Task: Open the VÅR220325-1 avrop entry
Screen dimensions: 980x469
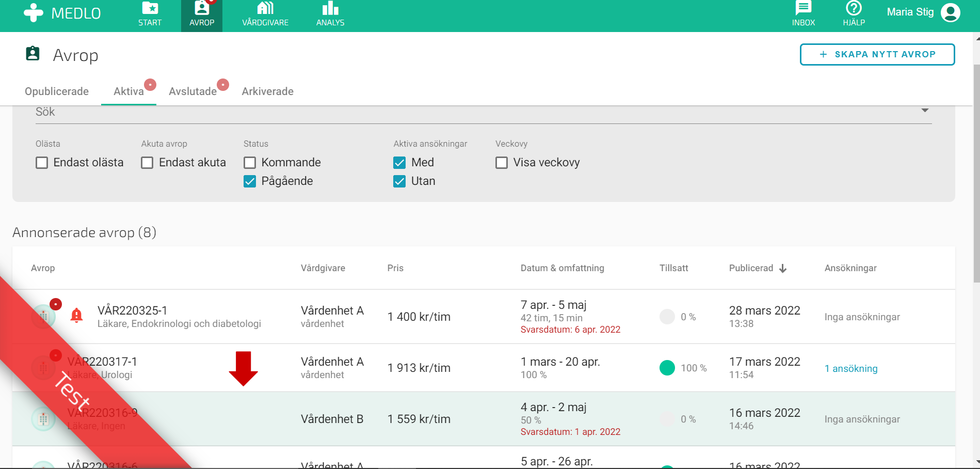Action: (x=132, y=310)
